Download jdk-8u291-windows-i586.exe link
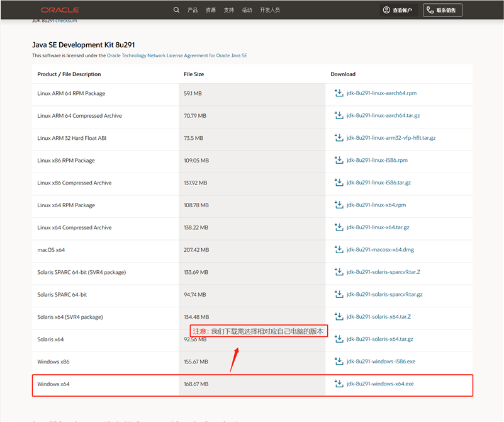 tap(381, 361)
